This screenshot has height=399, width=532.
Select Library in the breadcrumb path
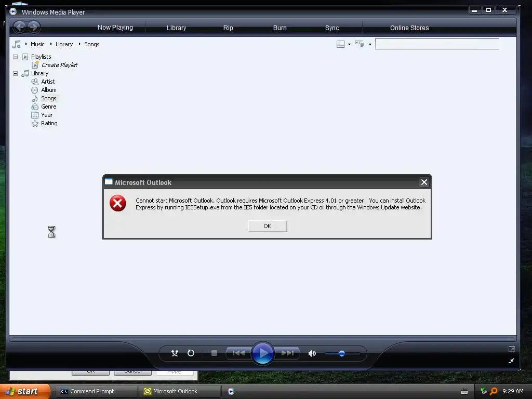tap(64, 44)
